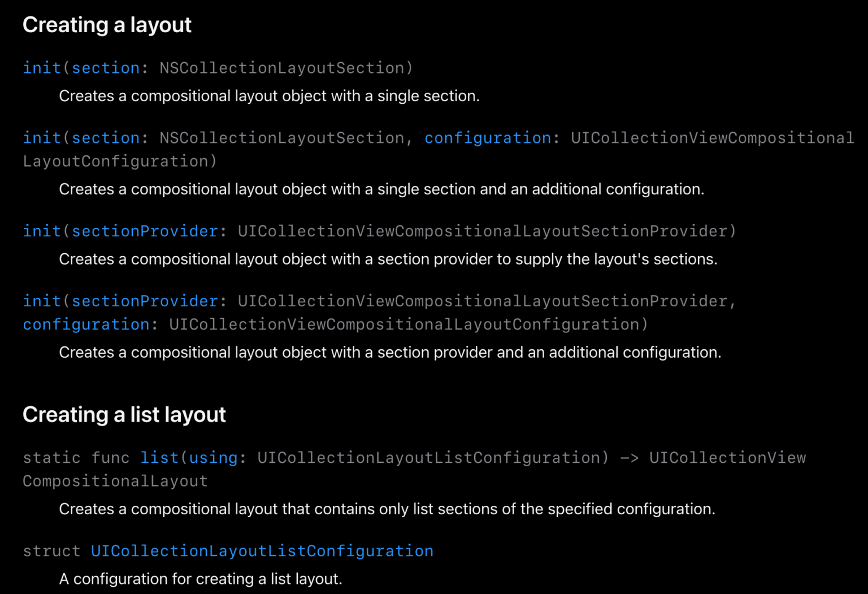868x594 pixels.
Task: Select the section parameter label link
Action: 106,68
